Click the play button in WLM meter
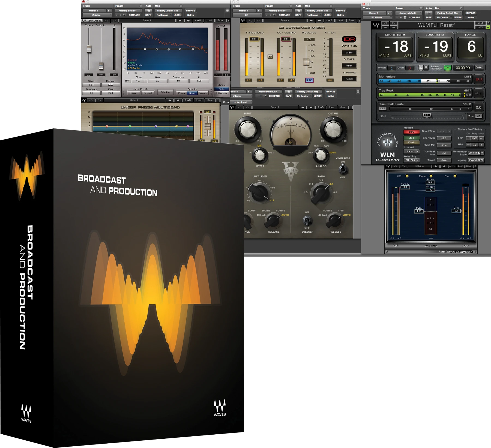 tap(421, 67)
